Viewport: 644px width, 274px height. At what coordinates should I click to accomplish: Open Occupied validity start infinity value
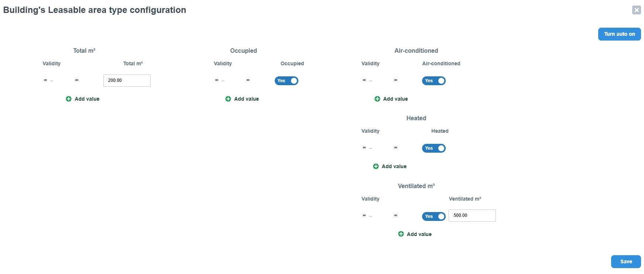(x=217, y=80)
